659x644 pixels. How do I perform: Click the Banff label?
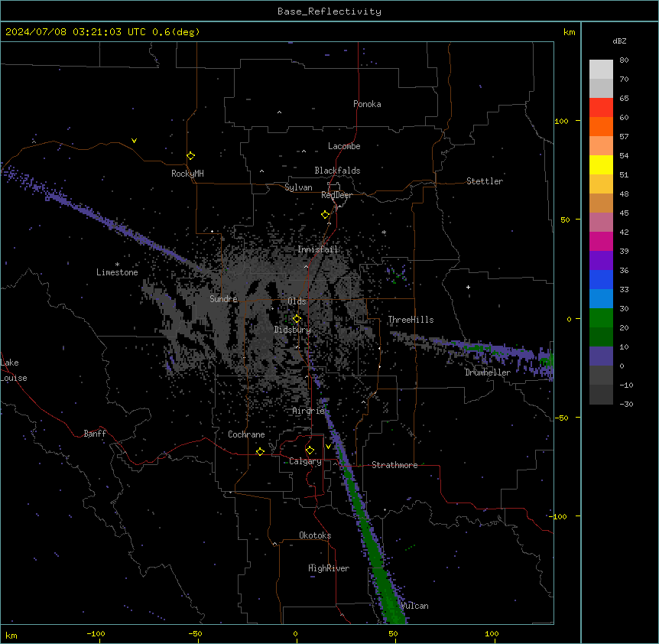pos(95,434)
